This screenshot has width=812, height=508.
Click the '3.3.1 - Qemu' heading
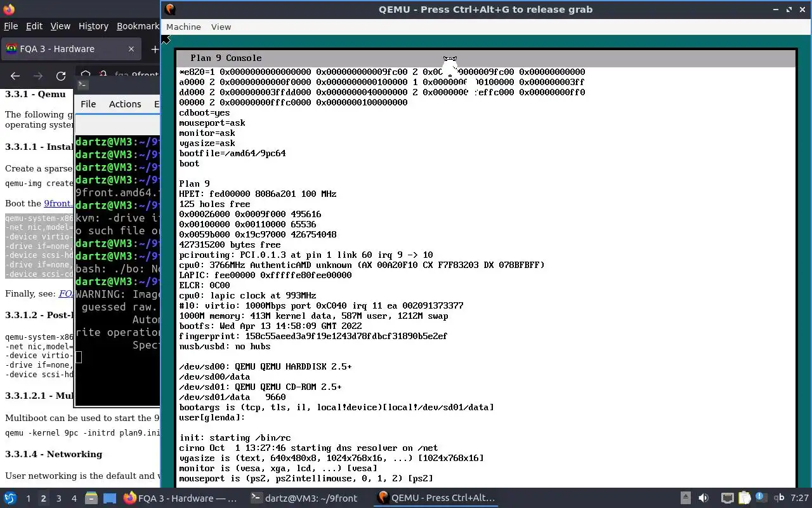click(36, 94)
